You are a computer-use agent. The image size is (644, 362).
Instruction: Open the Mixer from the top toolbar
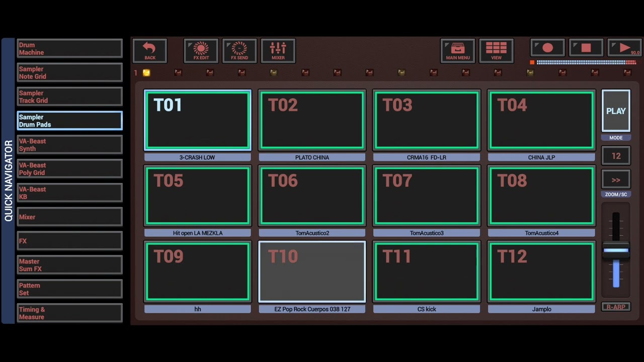point(278,51)
